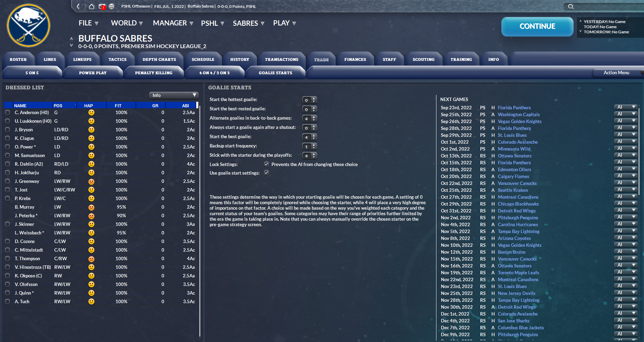
Task: Open AI dropdown for Dec 4th San Jose Sharks
Action: [626, 320]
